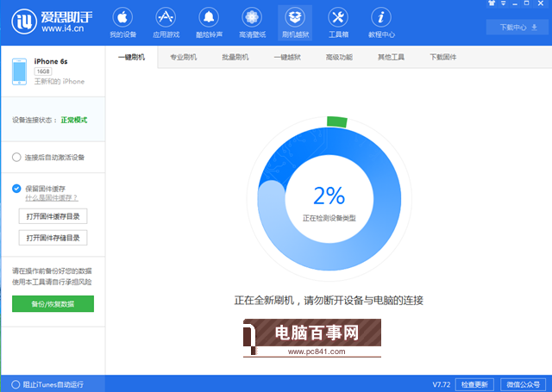Open 高清壁纸 wallpapers section
The height and width of the screenshot is (392, 552).
coord(251,22)
